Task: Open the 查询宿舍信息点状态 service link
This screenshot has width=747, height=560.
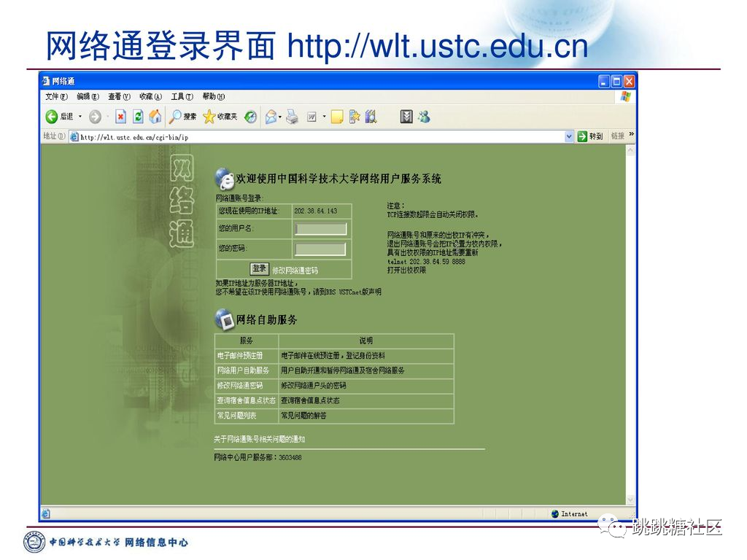Action: [247, 400]
